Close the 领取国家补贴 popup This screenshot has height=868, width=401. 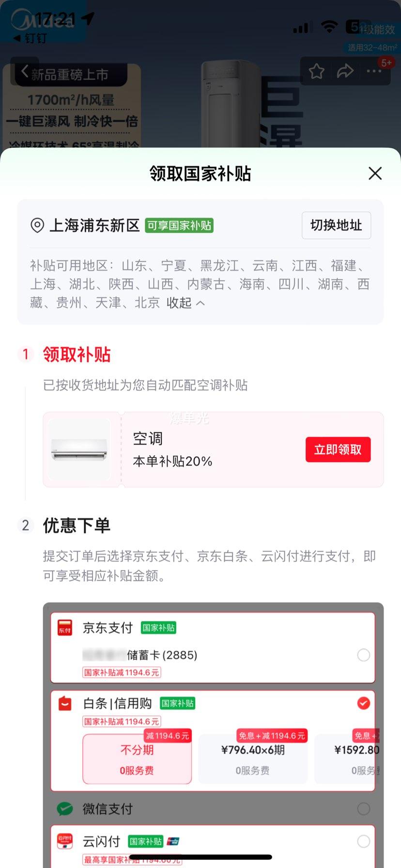click(375, 173)
